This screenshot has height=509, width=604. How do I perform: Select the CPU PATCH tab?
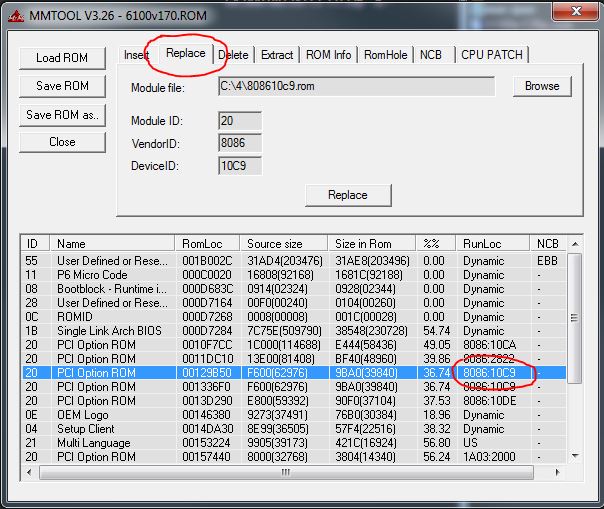tap(492, 55)
